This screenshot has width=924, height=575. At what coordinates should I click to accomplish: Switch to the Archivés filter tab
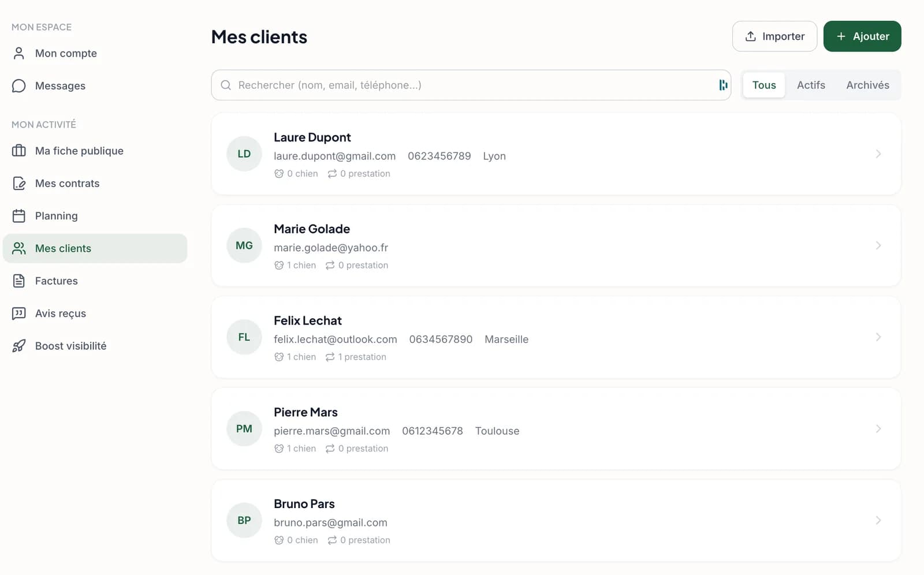[867, 85]
